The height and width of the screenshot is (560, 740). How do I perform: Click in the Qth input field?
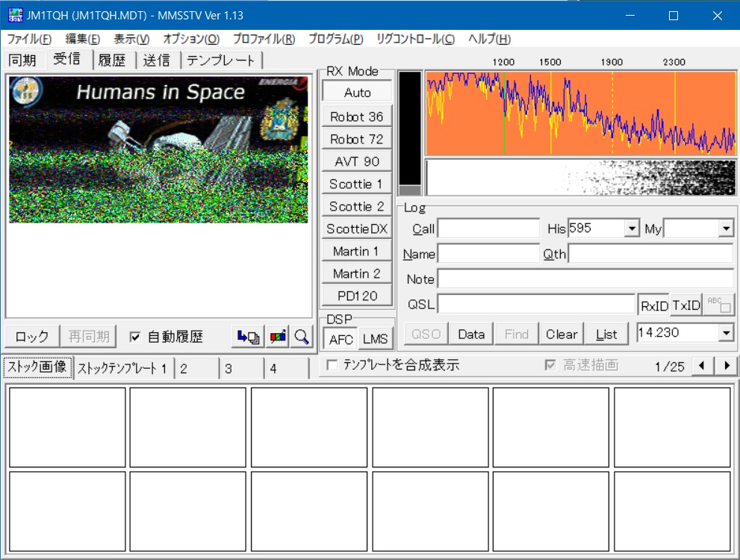coord(651,254)
